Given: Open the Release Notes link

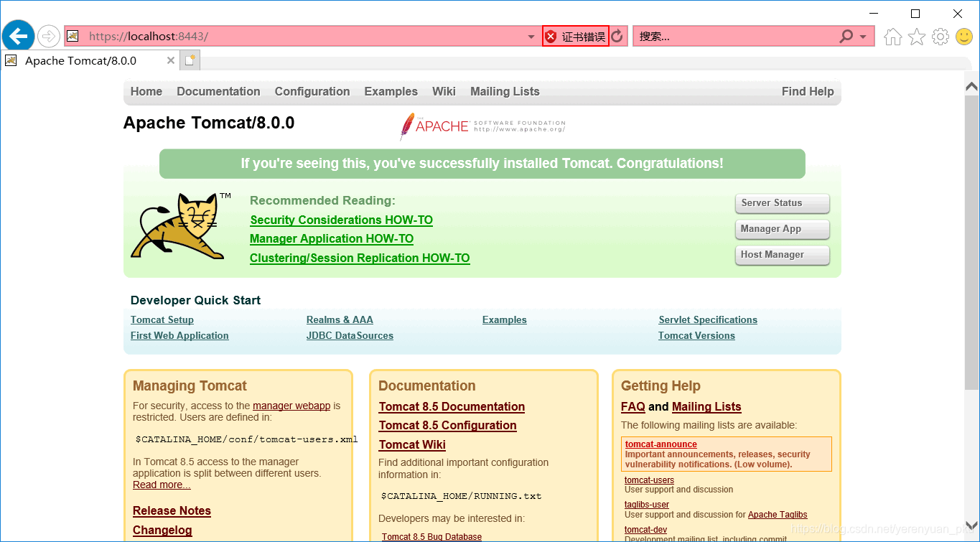Looking at the screenshot, I should [x=172, y=510].
